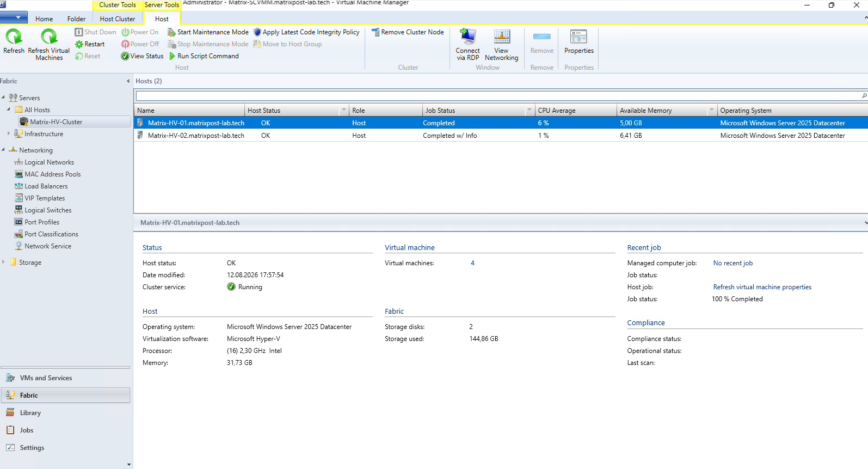Select the Fabric workspace button
This screenshot has width=868, height=469.
point(65,395)
